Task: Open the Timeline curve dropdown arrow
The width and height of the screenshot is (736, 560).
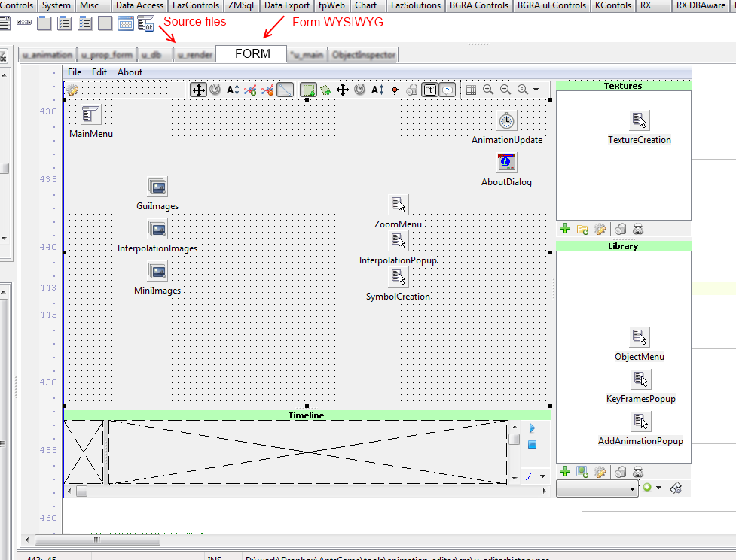Action: (543, 476)
